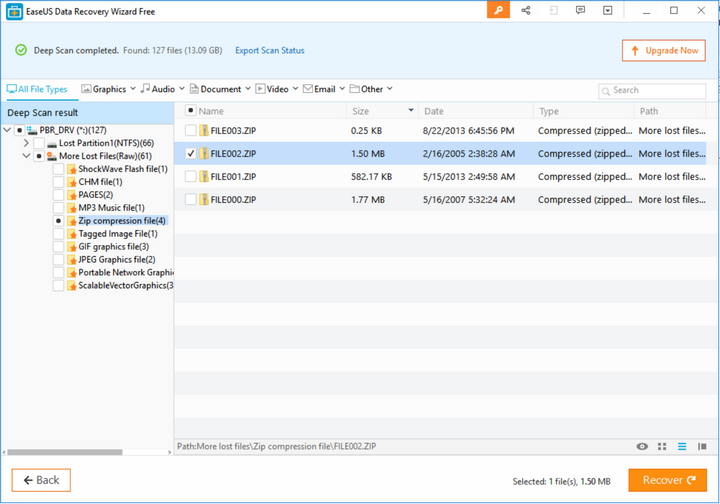Sort by the Type column header
Viewport: 720px width, 504px height.
coord(584,111)
